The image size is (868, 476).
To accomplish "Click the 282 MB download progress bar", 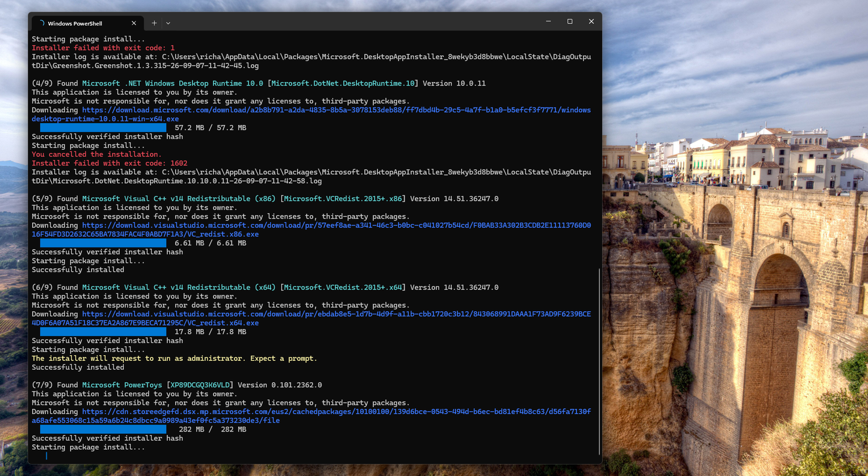I will 103,429.
